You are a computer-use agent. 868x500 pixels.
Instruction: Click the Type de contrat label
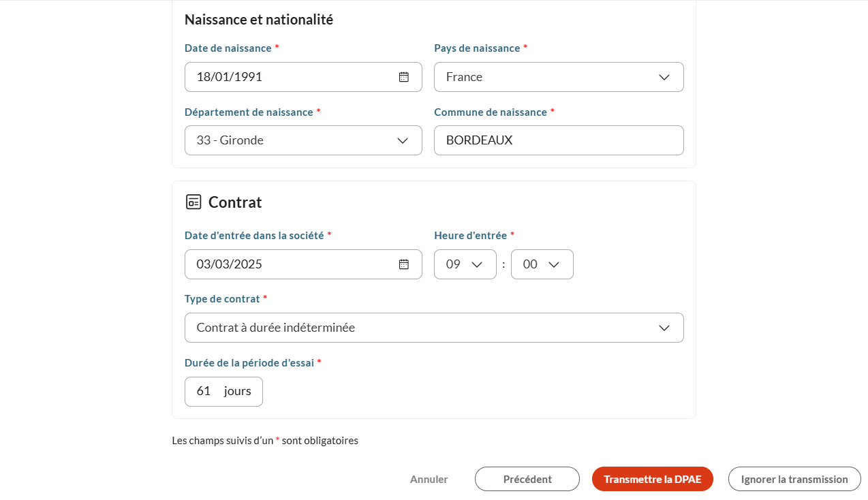222,298
